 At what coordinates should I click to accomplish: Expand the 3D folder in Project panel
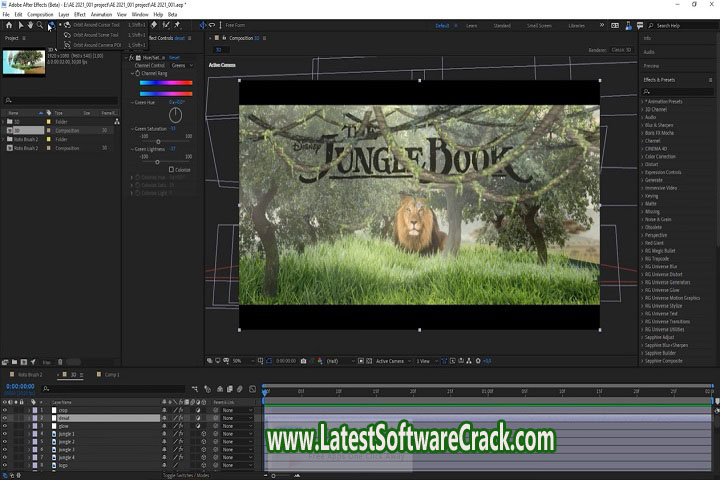[4, 122]
